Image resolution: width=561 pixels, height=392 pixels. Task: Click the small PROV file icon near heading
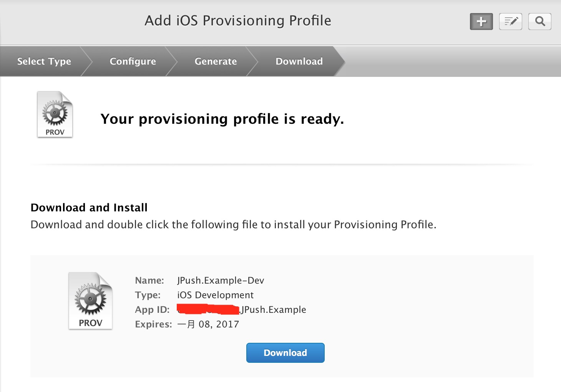55,115
